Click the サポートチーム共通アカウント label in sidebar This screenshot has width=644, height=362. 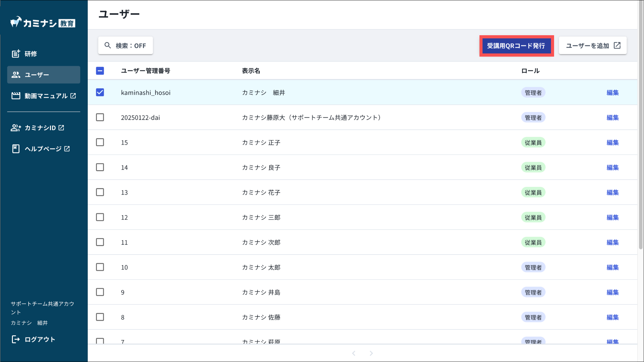(42, 308)
